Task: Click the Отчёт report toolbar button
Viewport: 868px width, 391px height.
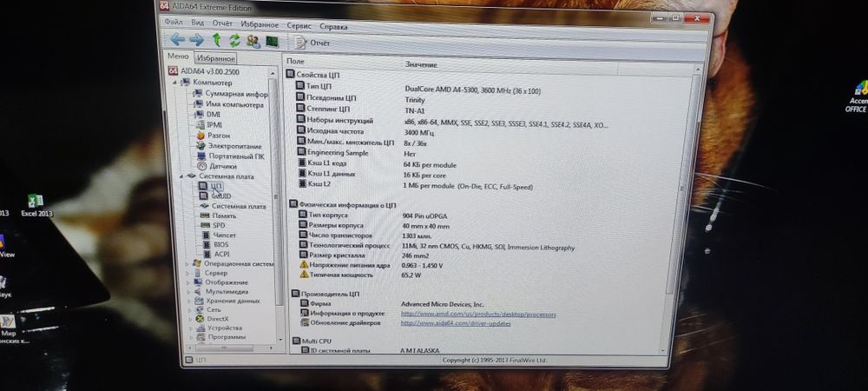Action: (312, 43)
